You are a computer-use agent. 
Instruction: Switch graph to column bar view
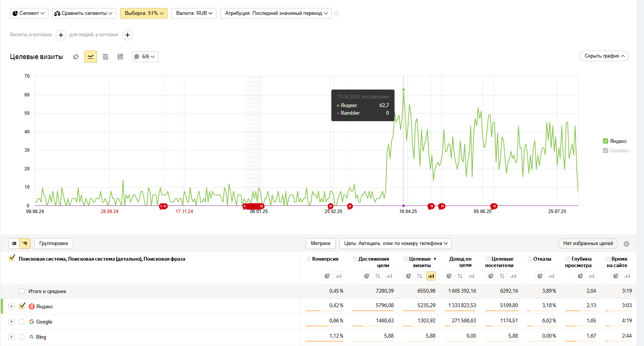(120, 57)
